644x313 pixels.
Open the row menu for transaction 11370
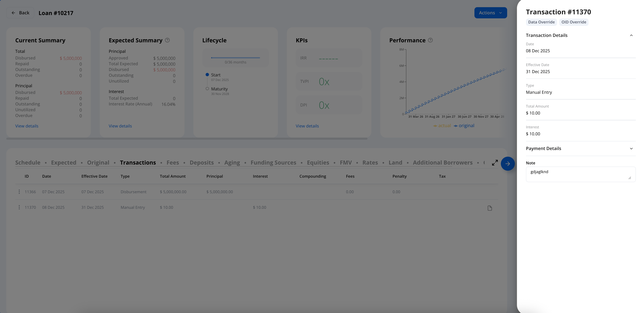(19, 207)
